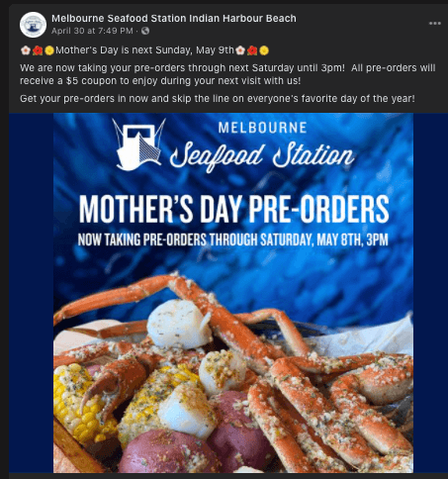Click the MOTHER'S DAY PRE-ORDERS headline
Screen dimensions: 448x479
click(234, 210)
